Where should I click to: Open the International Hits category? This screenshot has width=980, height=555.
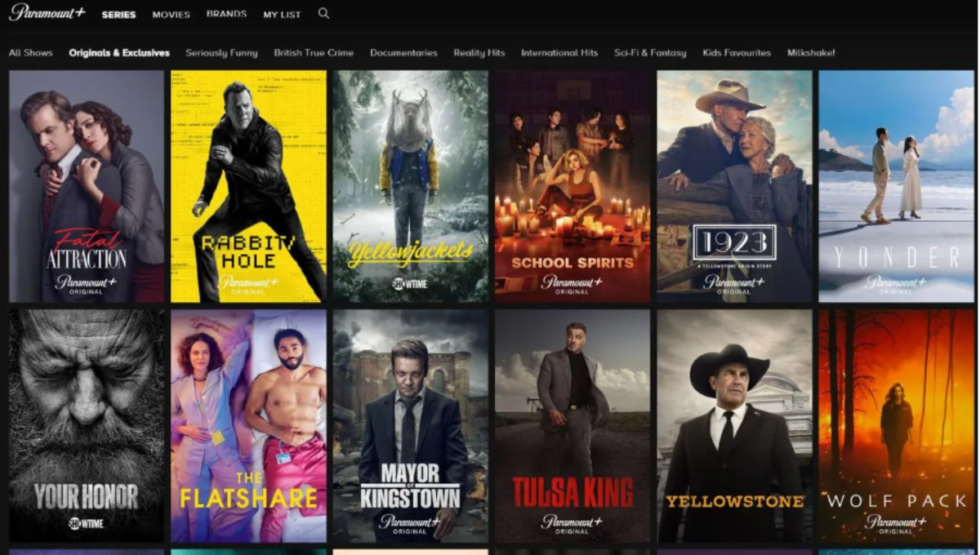559,53
